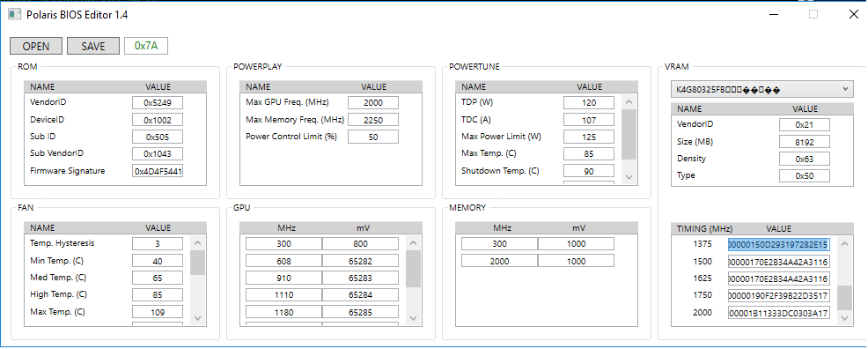Edit GPU 608 MHz frequency cell
The image size is (868, 349).
(284, 261)
